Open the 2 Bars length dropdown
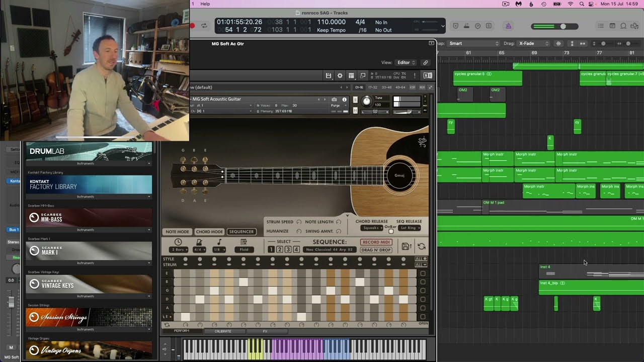644x362 pixels. click(180, 249)
